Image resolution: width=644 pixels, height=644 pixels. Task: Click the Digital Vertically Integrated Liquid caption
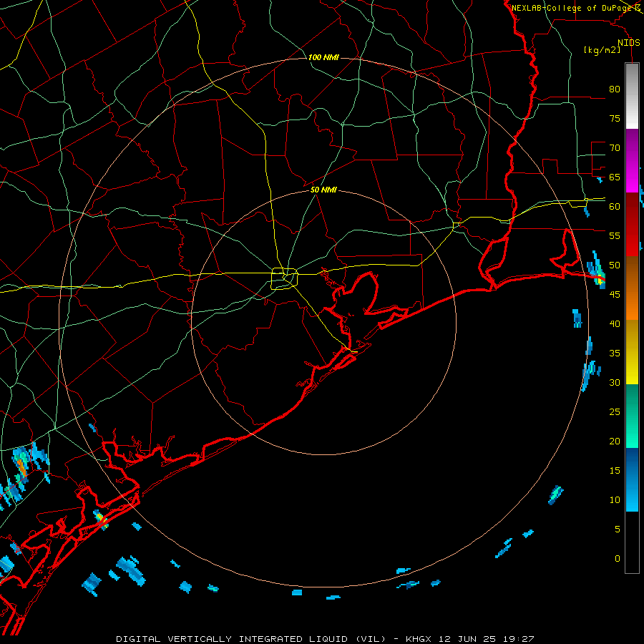[x=325, y=639]
